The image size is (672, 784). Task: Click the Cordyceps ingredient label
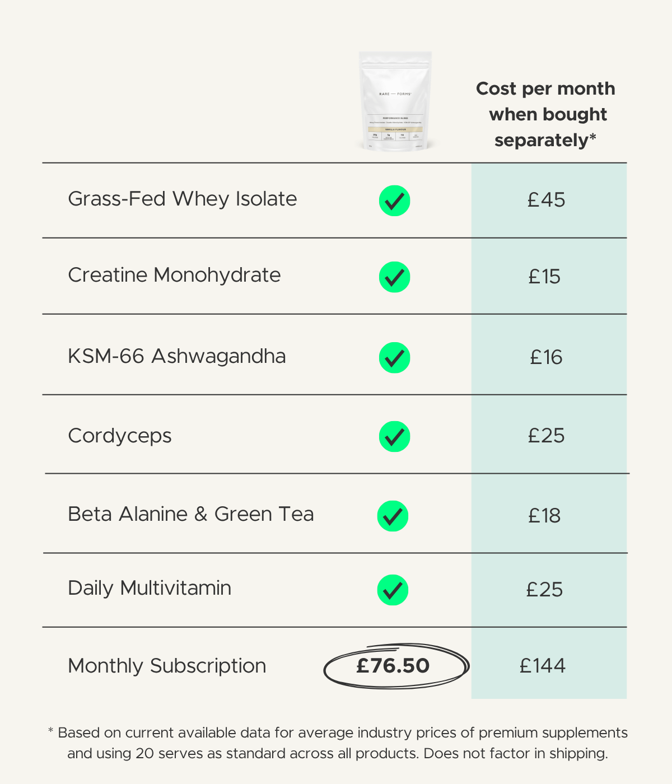(x=120, y=436)
